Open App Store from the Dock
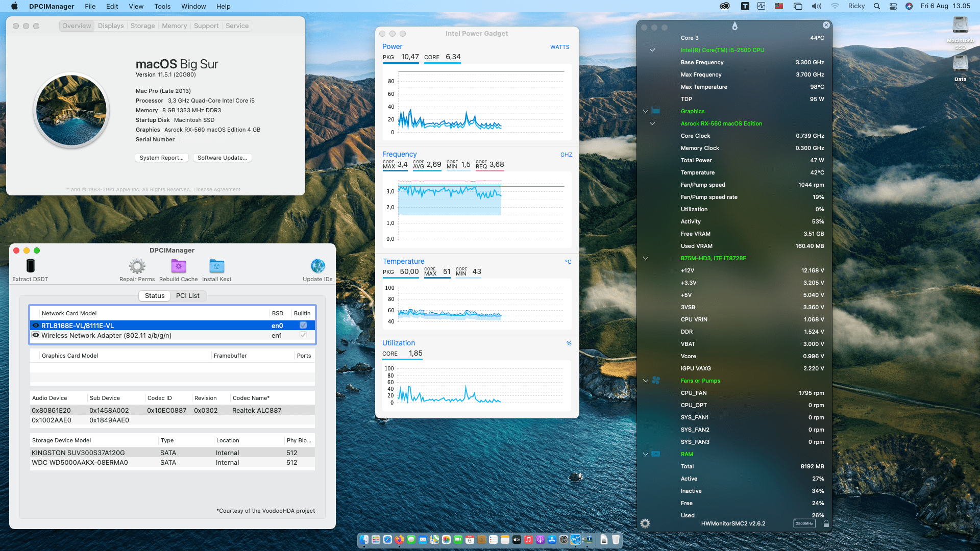This screenshot has width=980, height=551. point(552,540)
